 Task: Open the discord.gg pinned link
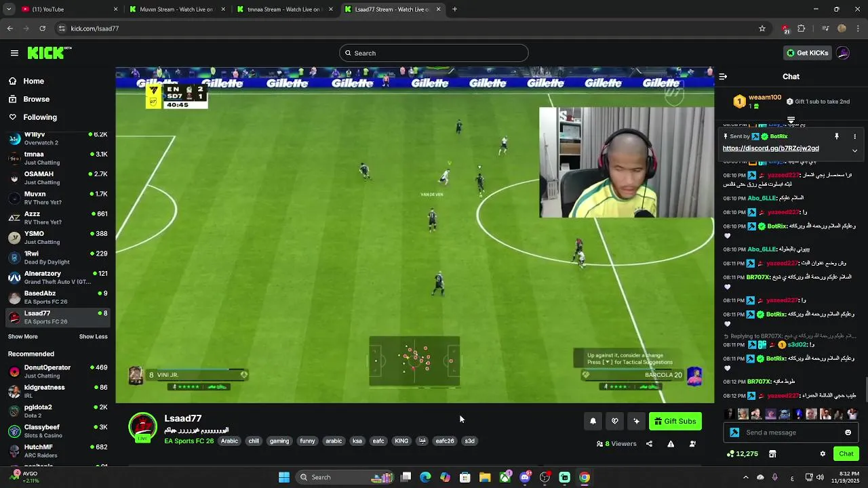click(770, 148)
